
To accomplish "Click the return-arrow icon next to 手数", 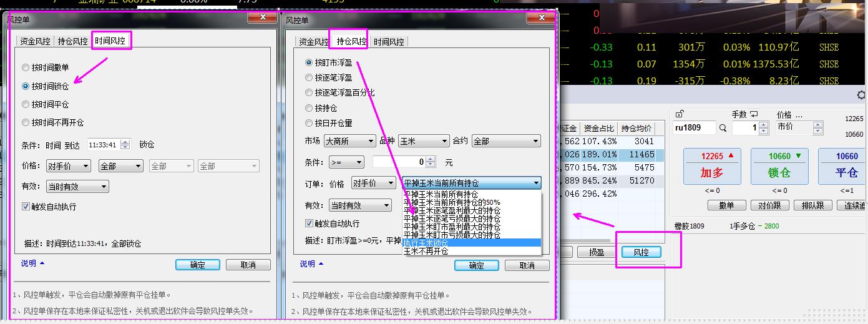I will [x=754, y=114].
